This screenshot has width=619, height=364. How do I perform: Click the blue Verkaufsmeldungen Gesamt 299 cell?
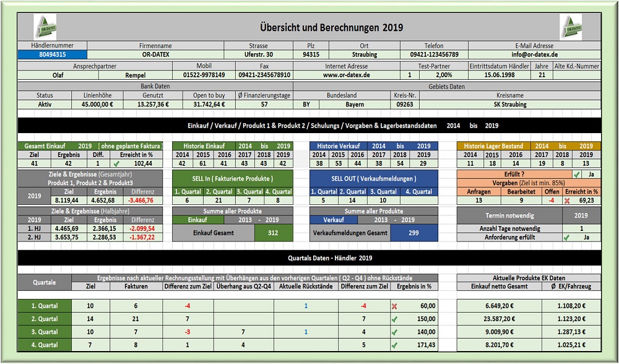tap(414, 232)
